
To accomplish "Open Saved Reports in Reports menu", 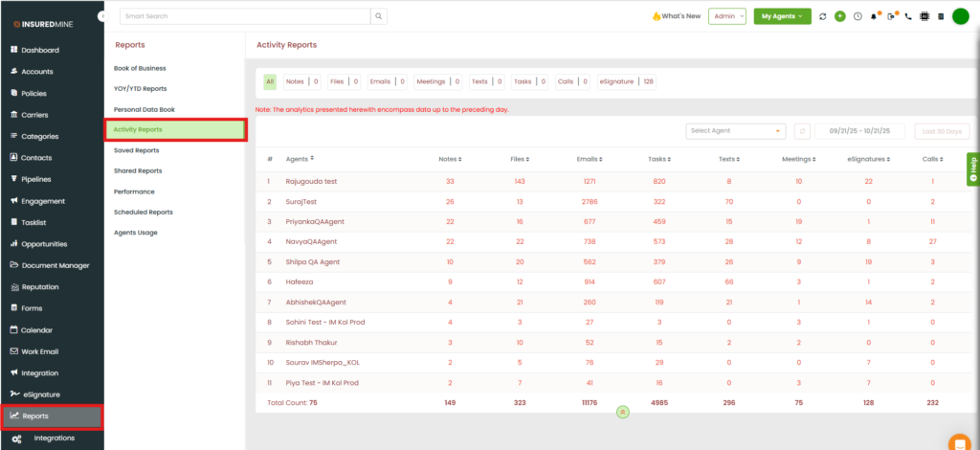I will 136,150.
